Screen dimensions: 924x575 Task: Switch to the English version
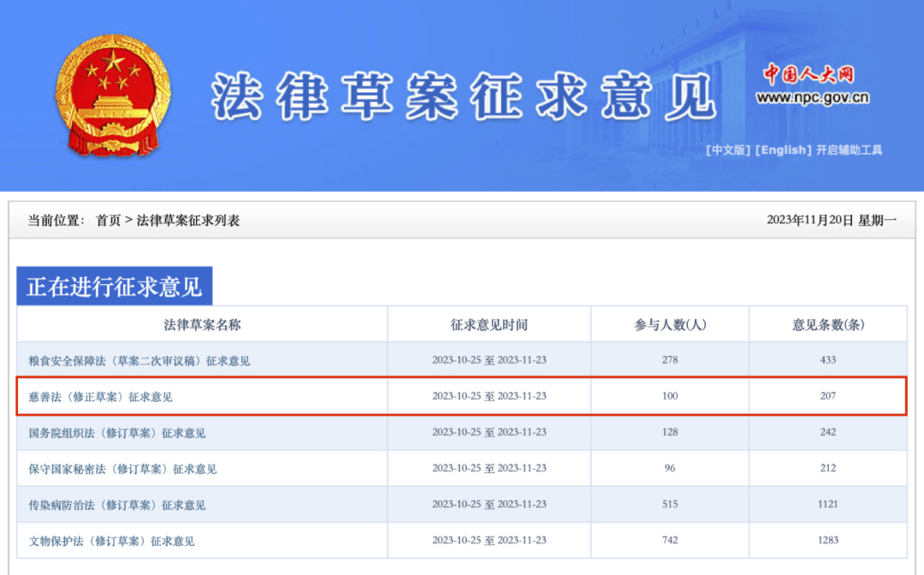tap(783, 151)
